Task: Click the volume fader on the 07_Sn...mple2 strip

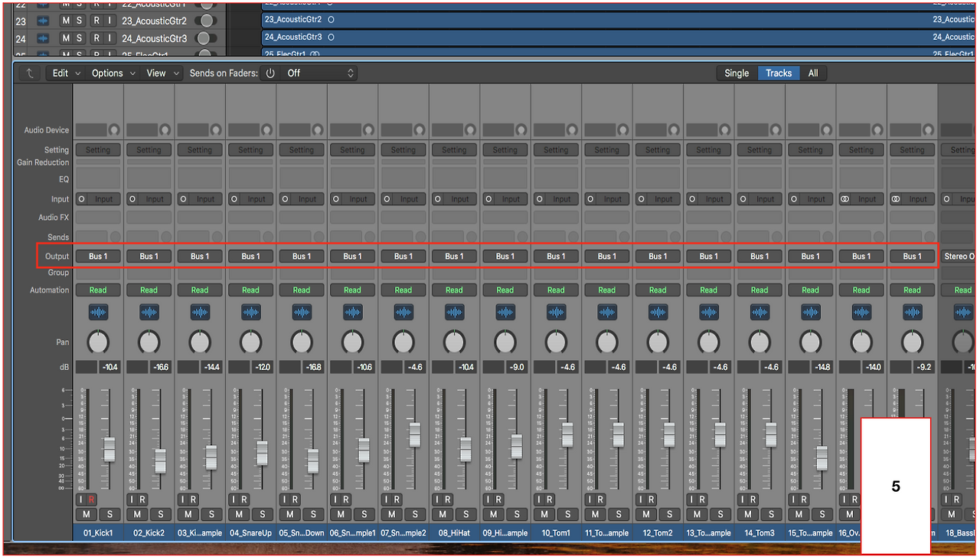Action: (414, 434)
